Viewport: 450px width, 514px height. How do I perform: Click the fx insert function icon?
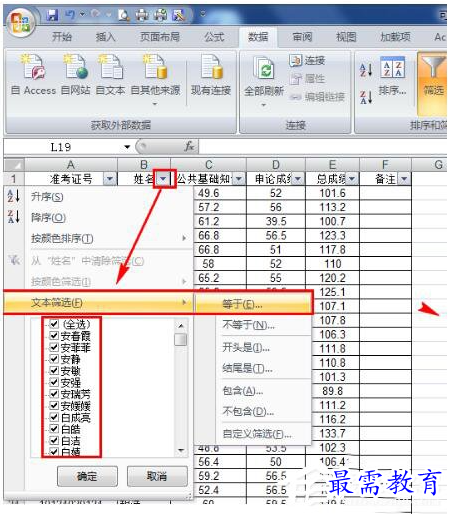click(x=189, y=146)
